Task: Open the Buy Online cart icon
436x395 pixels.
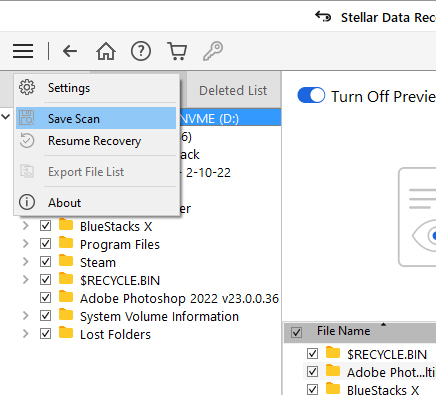Action: click(x=177, y=51)
